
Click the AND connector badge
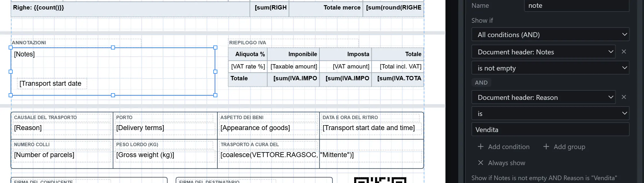(x=481, y=83)
